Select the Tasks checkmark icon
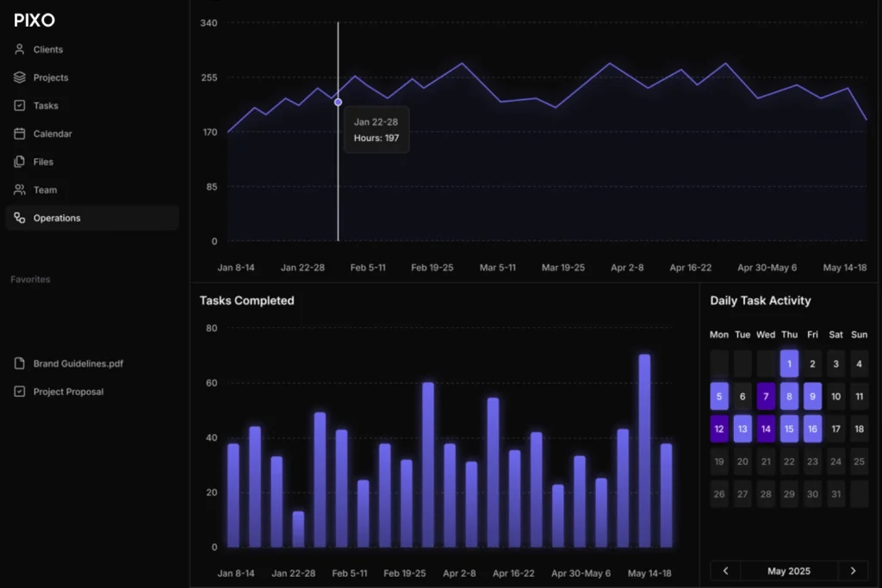 (20, 106)
